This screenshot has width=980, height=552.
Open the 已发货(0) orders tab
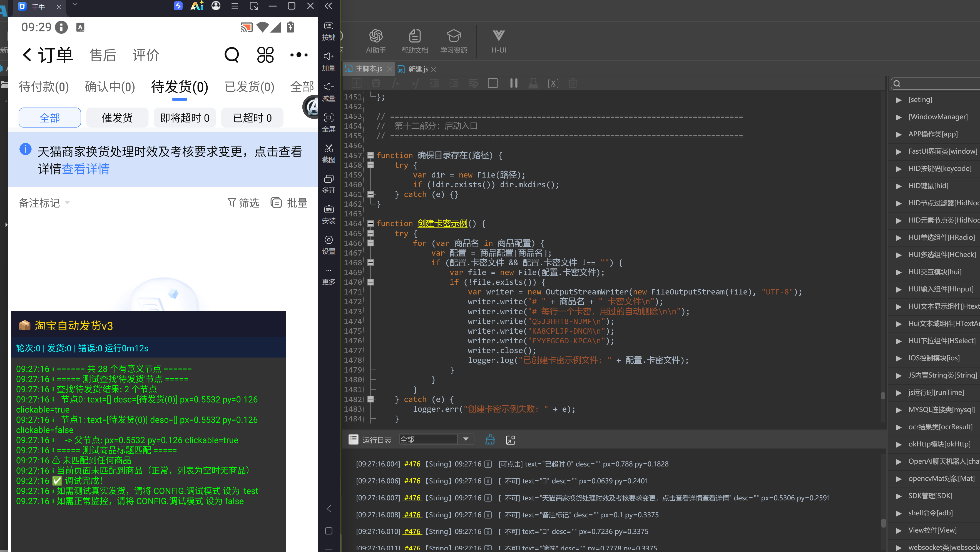tap(249, 87)
